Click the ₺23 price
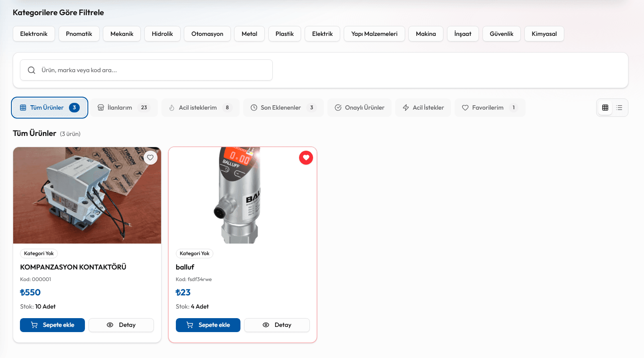 click(x=183, y=293)
